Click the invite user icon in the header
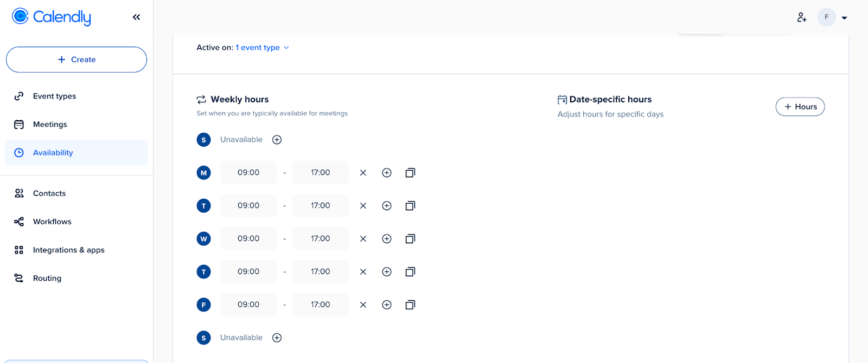Viewport: 868px width, 363px height. coord(802,17)
